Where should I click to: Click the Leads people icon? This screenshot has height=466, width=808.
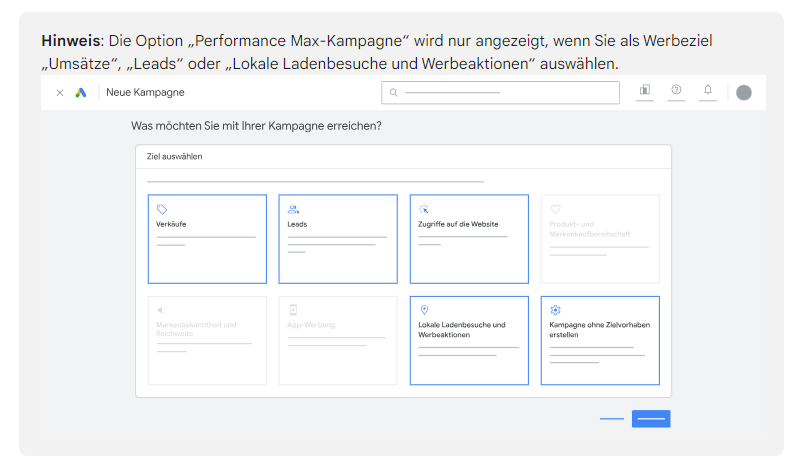tap(293, 209)
